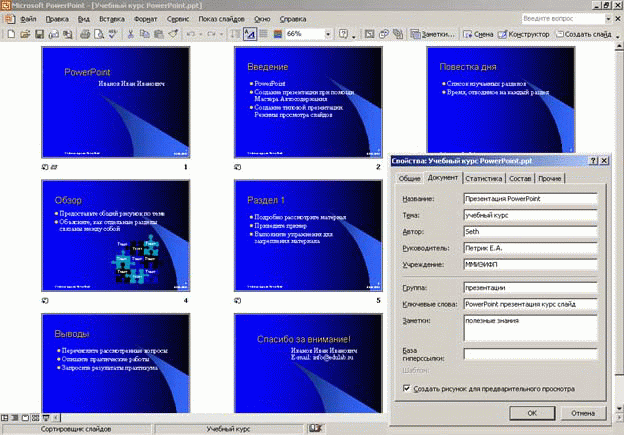Expand the toolbar options arrow after Help icon
The width and height of the screenshot is (624, 435).
click(x=353, y=36)
